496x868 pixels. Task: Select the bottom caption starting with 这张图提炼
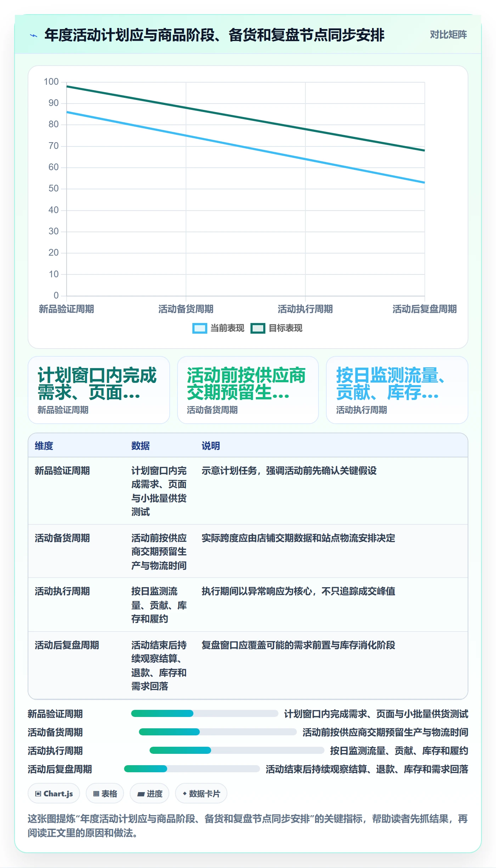click(248, 826)
